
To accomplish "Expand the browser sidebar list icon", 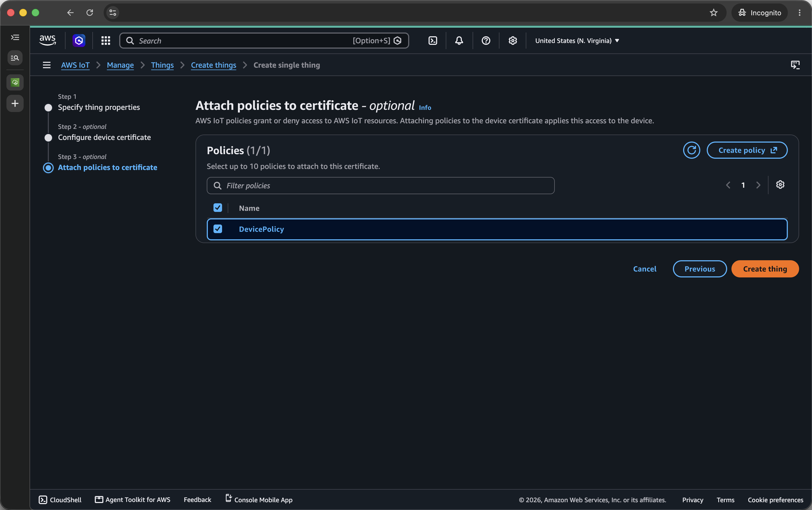I will 15,37.
